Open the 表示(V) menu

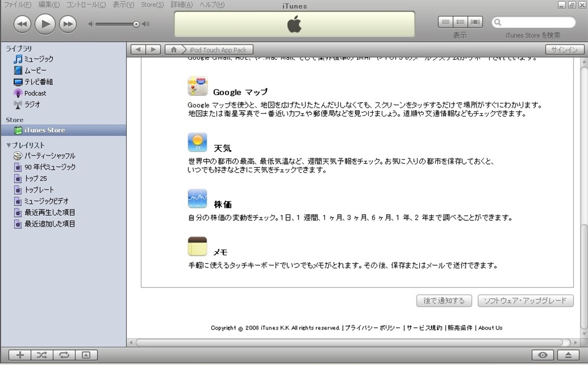123,5
